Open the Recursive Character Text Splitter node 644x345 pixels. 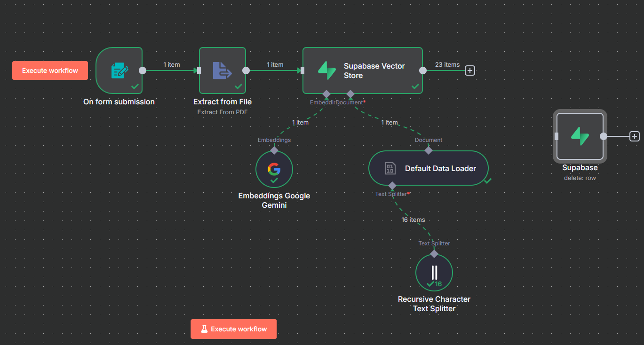(434, 273)
